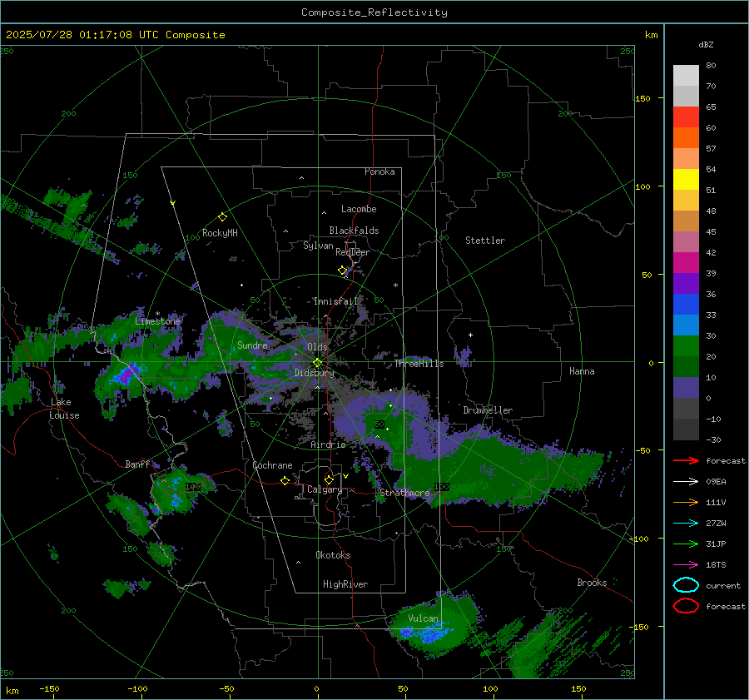749x700 pixels.
Task: Click the yellow diamond marker above Calgary
Action: [x=329, y=479]
